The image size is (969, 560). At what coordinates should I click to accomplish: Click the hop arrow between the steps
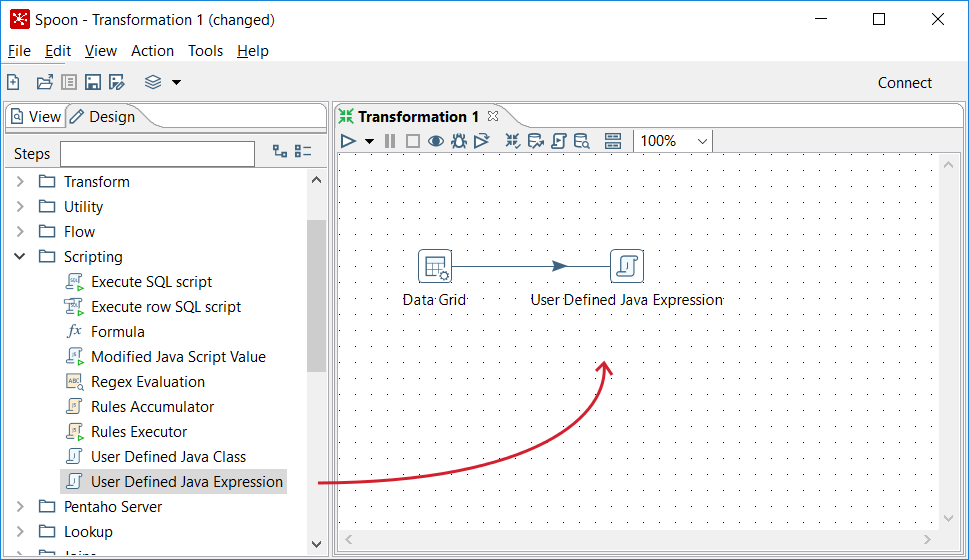click(559, 266)
